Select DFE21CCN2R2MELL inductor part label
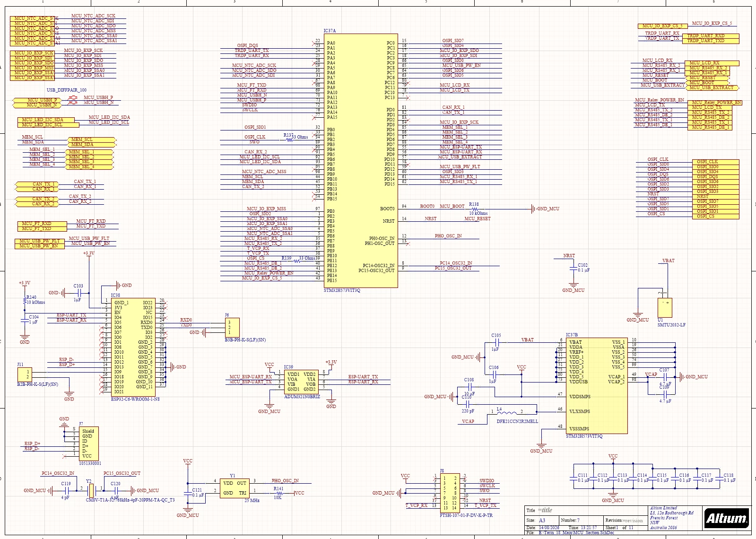This screenshot has height=539, width=756. point(517,421)
